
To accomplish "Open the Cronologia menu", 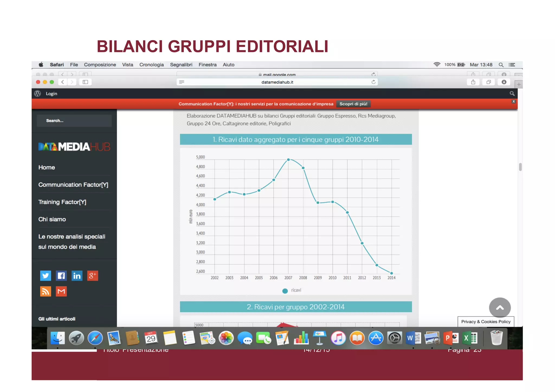I will pos(151,65).
